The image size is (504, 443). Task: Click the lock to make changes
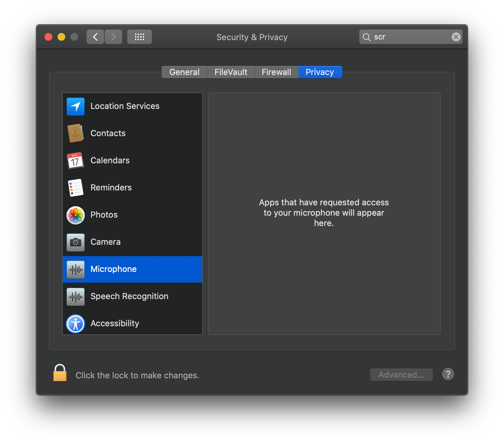pyautogui.click(x=59, y=373)
